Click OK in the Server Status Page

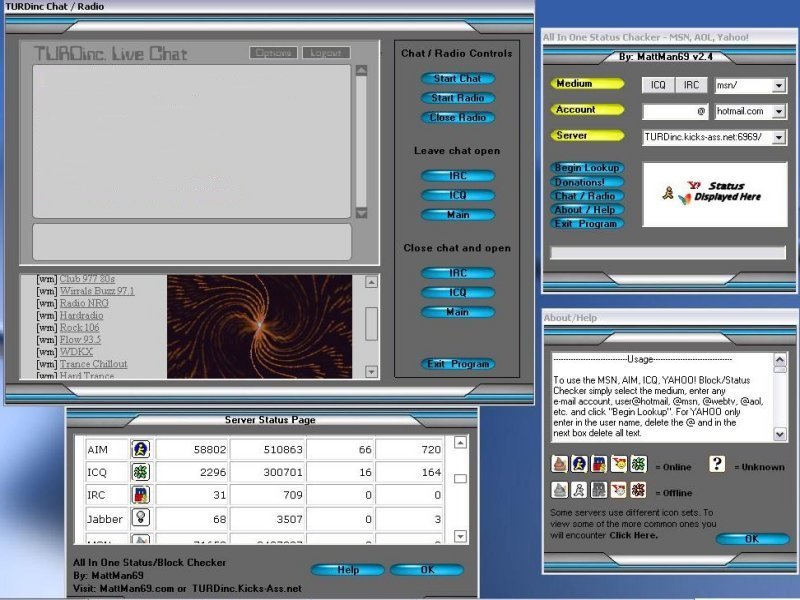427,569
